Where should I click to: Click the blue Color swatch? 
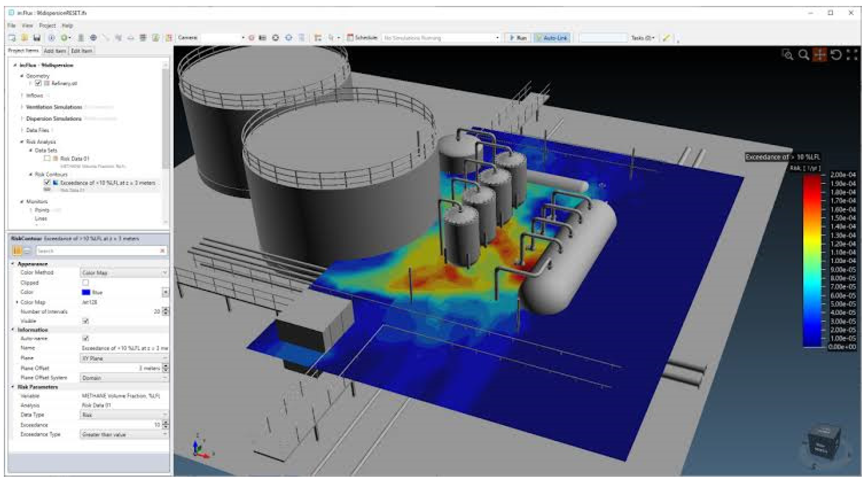[x=86, y=292]
